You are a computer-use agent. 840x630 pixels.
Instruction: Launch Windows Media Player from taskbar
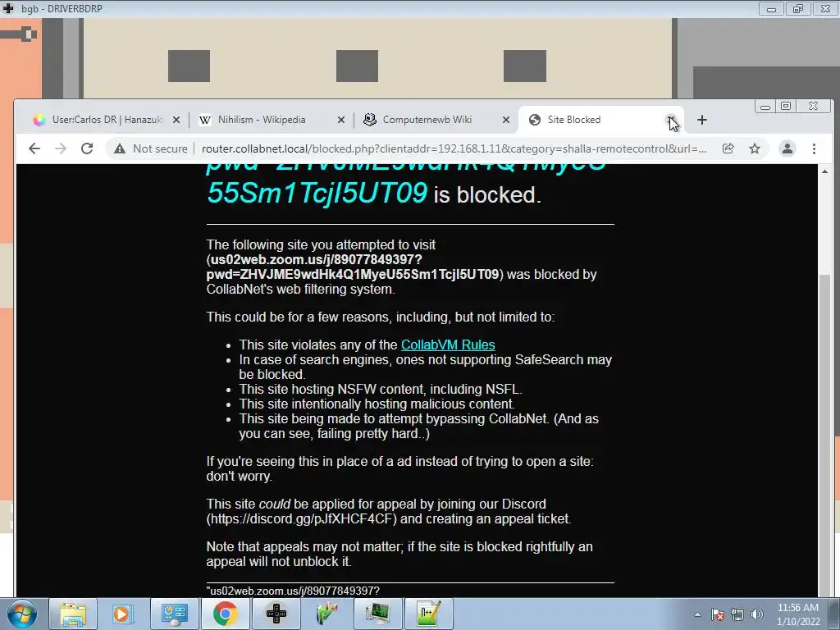point(122,614)
